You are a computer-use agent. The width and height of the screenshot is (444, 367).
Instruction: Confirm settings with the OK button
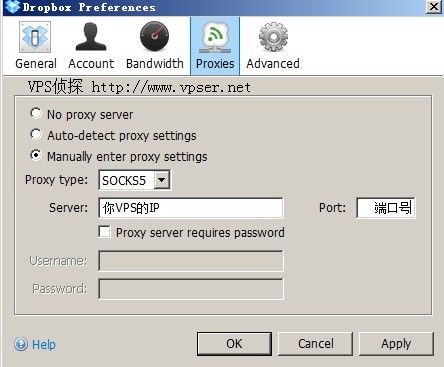[234, 344]
